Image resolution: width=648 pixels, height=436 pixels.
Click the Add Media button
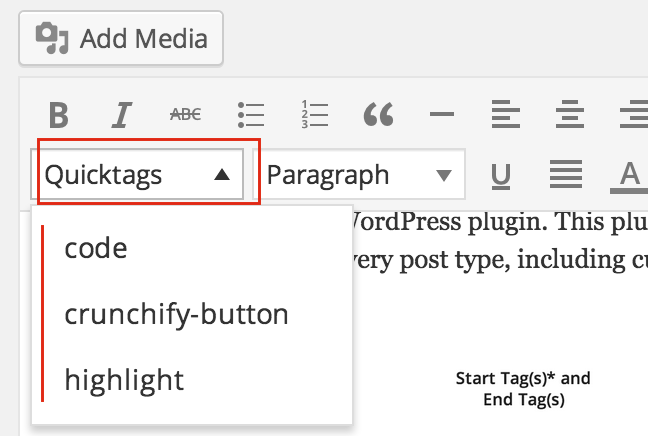121,38
